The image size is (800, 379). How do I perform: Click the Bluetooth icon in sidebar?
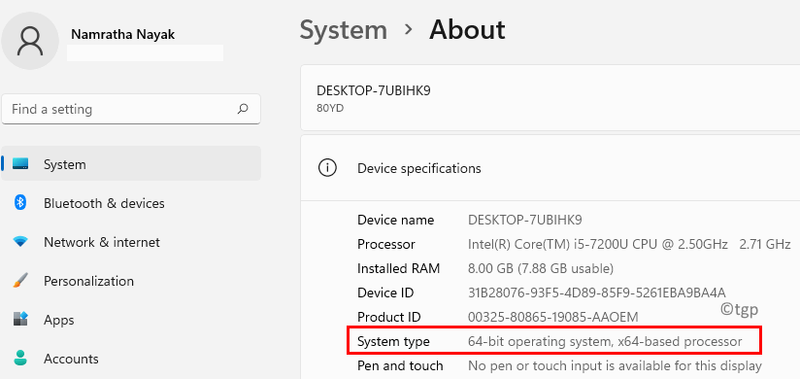click(x=20, y=203)
